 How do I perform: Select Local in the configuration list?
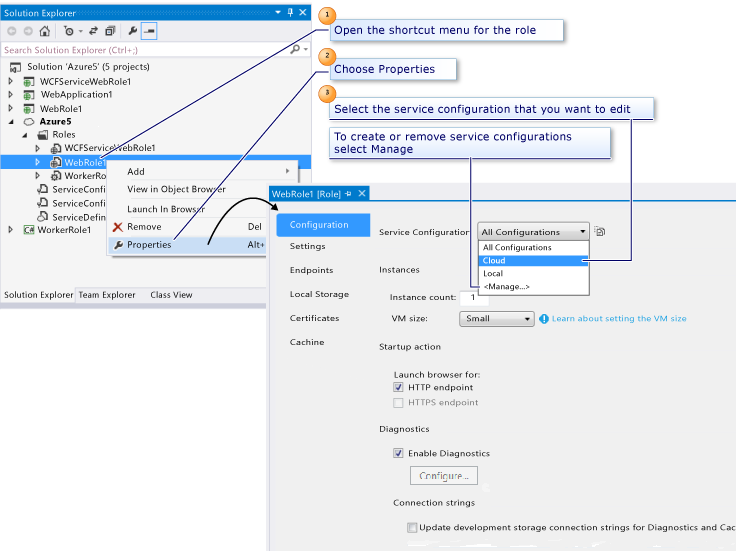[x=533, y=274]
